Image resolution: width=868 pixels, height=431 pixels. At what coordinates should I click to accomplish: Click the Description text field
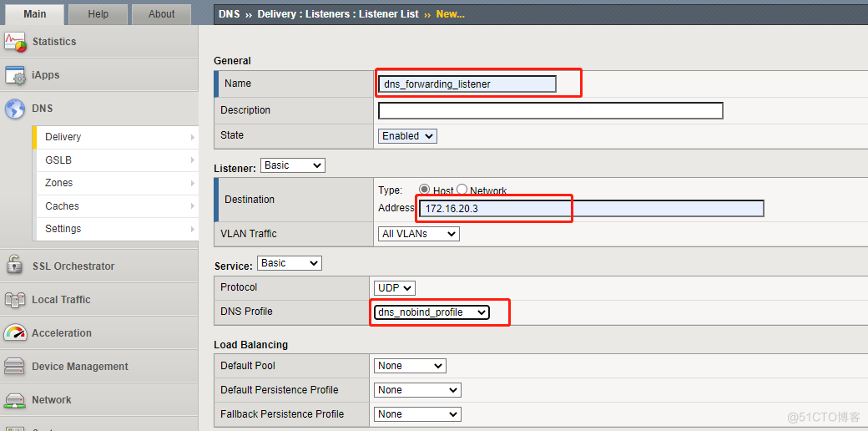pos(550,110)
